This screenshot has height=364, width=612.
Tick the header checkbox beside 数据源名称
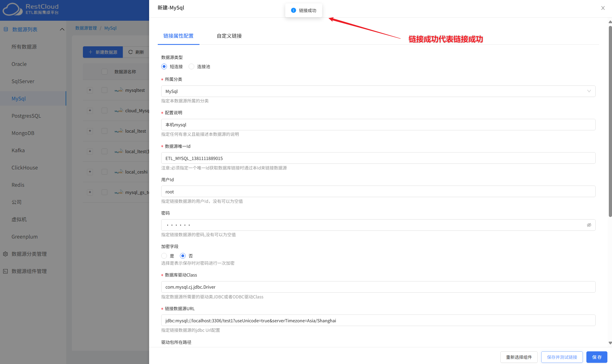pyautogui.click(x=104, y=72)
